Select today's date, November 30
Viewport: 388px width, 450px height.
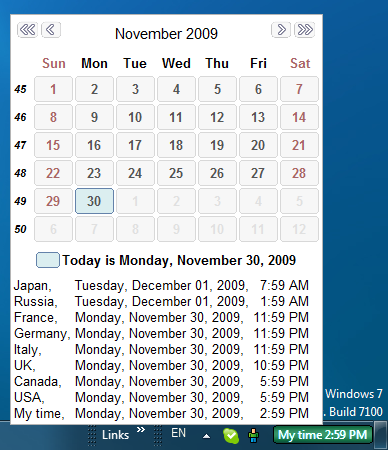[x=94, y=201]
